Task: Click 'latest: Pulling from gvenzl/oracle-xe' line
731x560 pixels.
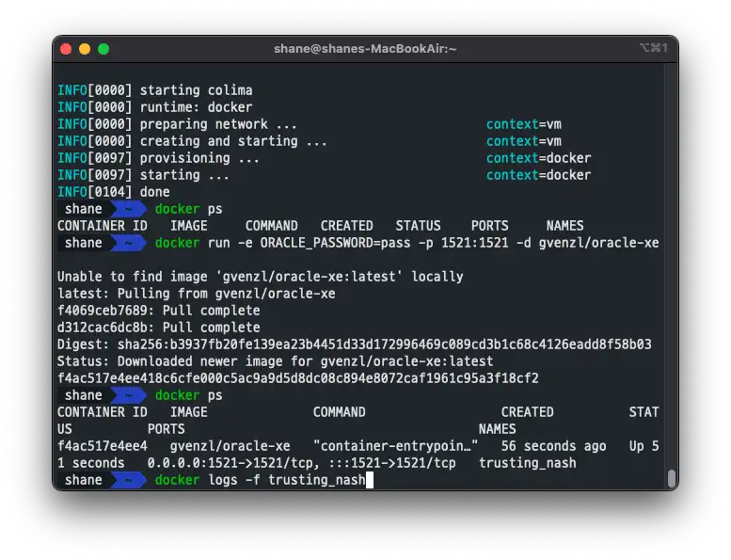Action: pos(197,294)
